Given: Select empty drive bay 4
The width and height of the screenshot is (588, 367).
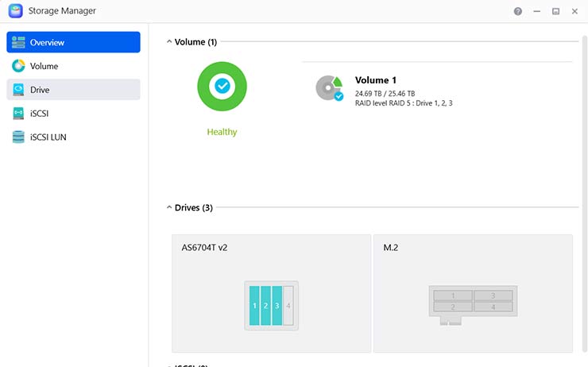Looking at the screenshot, I should pyautogui.click(x=288, y=305).
